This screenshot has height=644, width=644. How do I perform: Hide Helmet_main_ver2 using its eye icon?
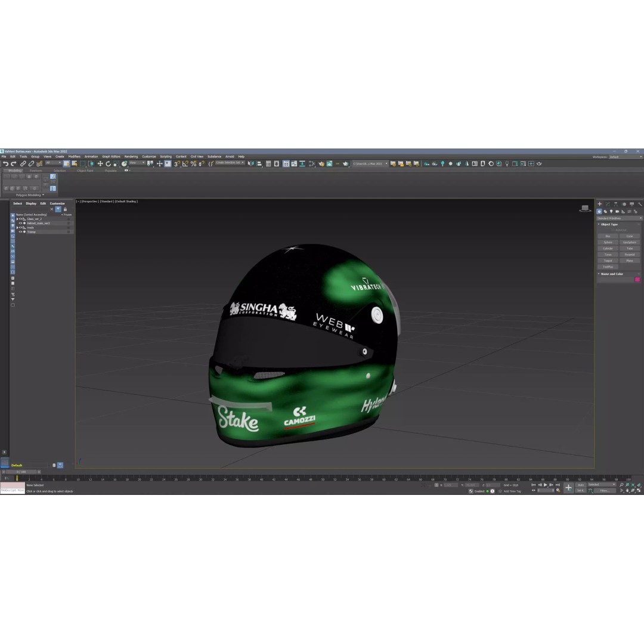coord(20,223)
